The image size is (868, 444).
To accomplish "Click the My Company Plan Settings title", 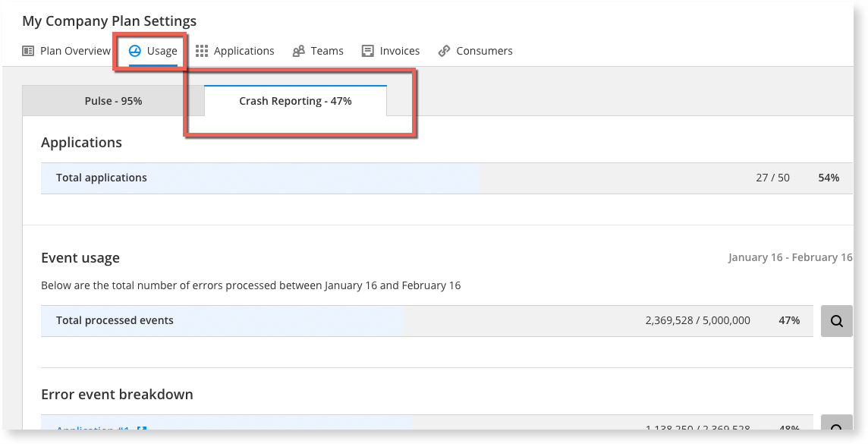I will click(109, 21).
